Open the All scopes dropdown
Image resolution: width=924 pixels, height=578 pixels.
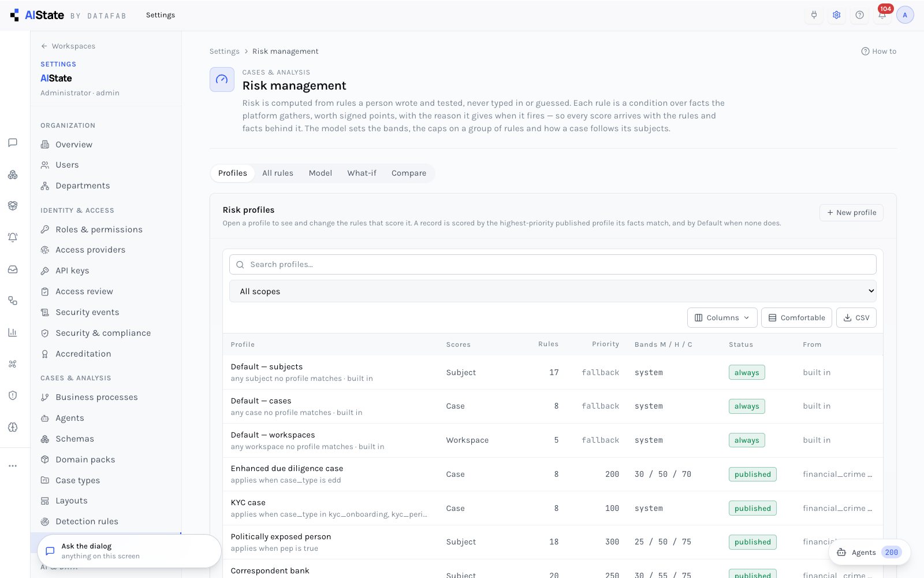point(553,291)
